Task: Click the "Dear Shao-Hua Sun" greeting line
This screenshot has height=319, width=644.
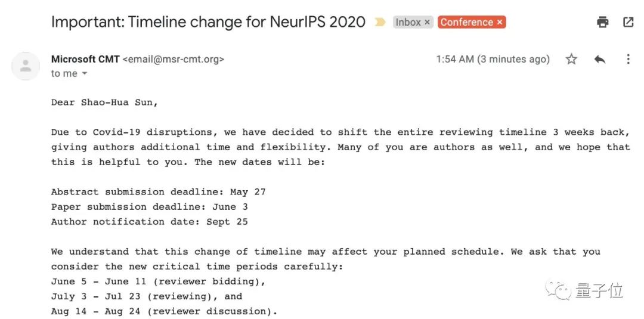Action: [x=105, y=103]
